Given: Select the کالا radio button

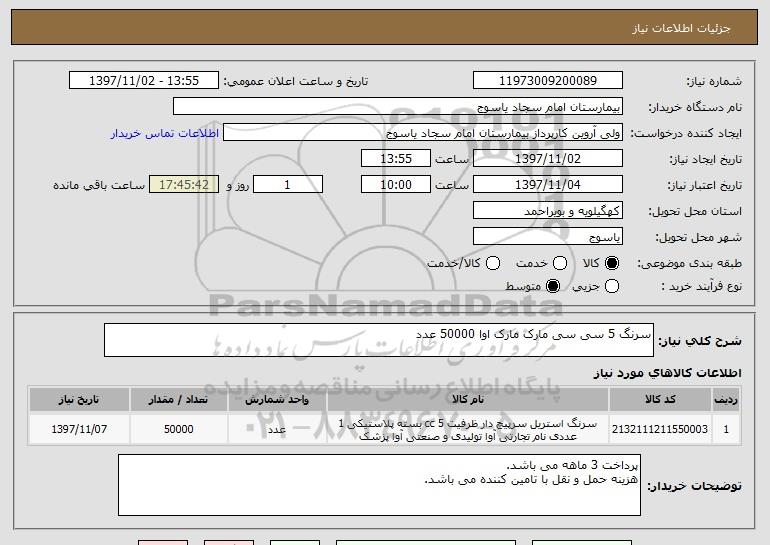Looking at the screenshot, I should click(612, 263).
